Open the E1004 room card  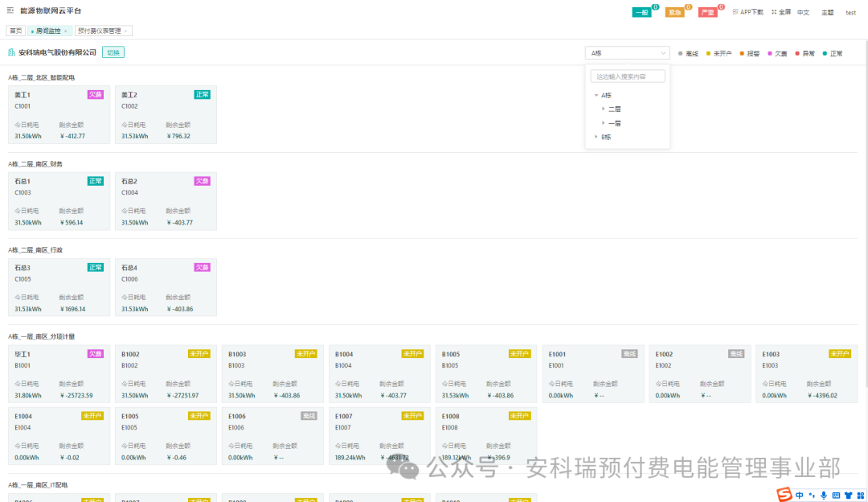(x=59, y=436)
